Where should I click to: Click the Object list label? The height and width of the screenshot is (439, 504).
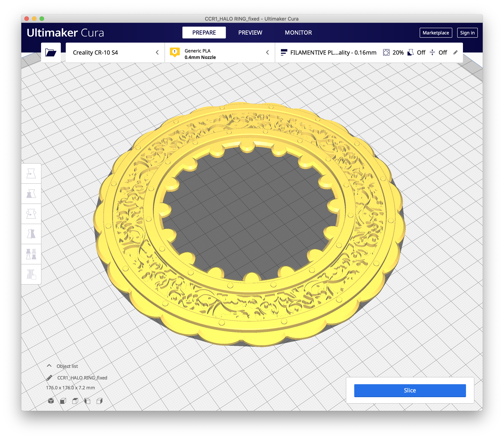(67, 366)
